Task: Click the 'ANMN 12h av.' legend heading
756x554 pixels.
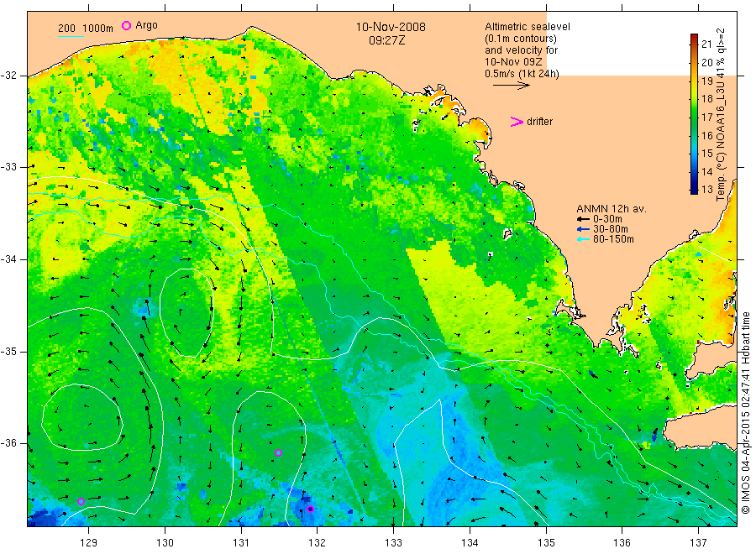Action: (x=611, y=209)
